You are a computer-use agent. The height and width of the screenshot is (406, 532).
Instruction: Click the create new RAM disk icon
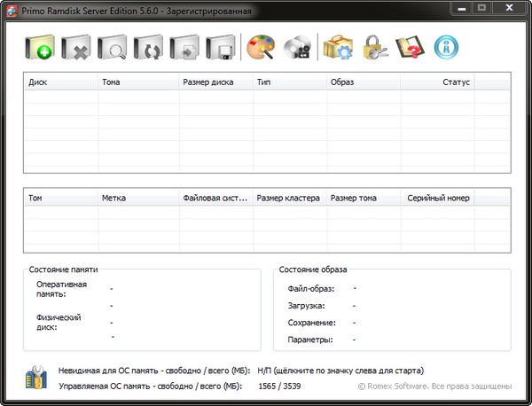(x=41, y=49)
